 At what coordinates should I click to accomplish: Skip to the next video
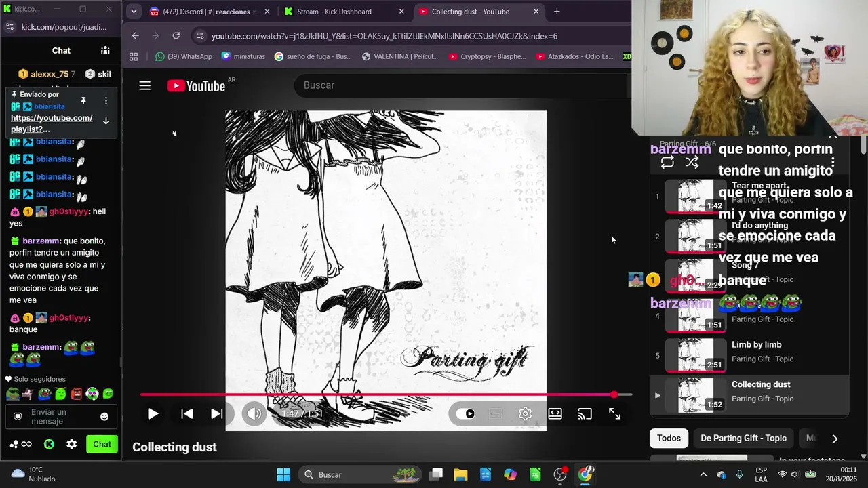click(x=216, y=413)
